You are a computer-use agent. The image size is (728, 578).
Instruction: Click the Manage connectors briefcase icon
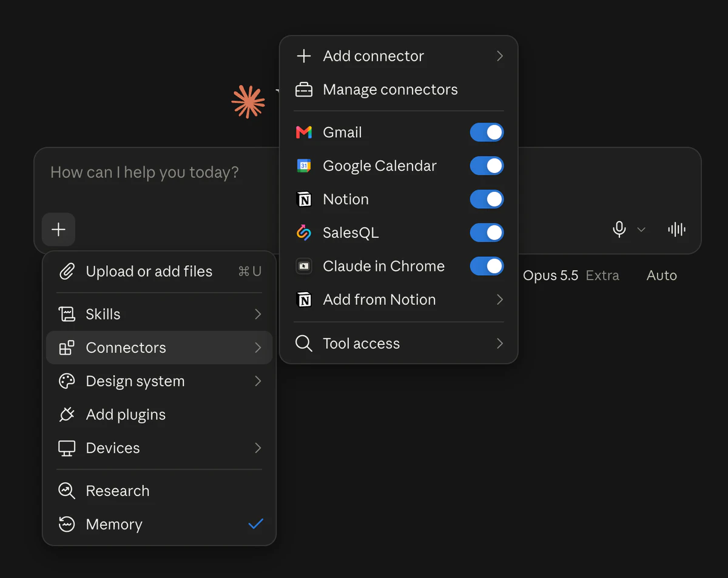[303, 90]
